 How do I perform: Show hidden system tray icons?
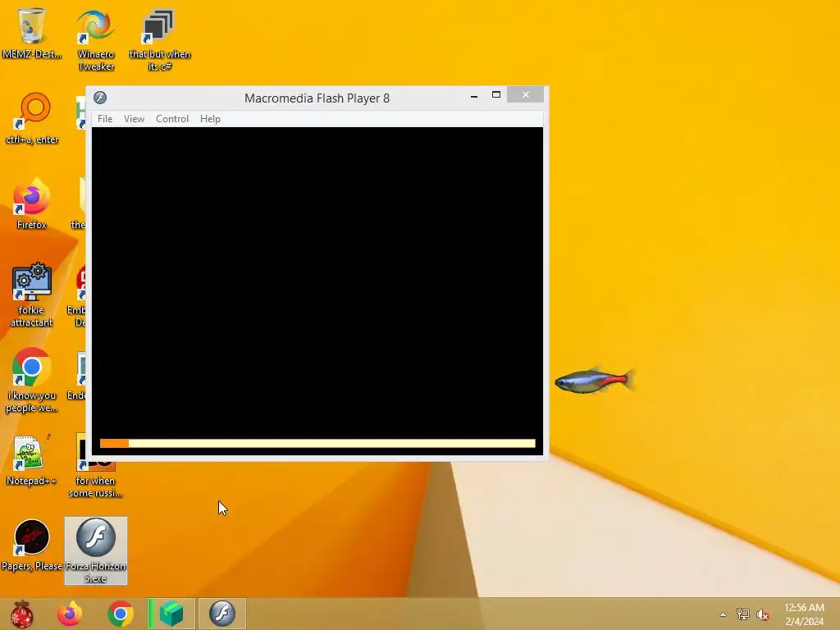point(724,614)
